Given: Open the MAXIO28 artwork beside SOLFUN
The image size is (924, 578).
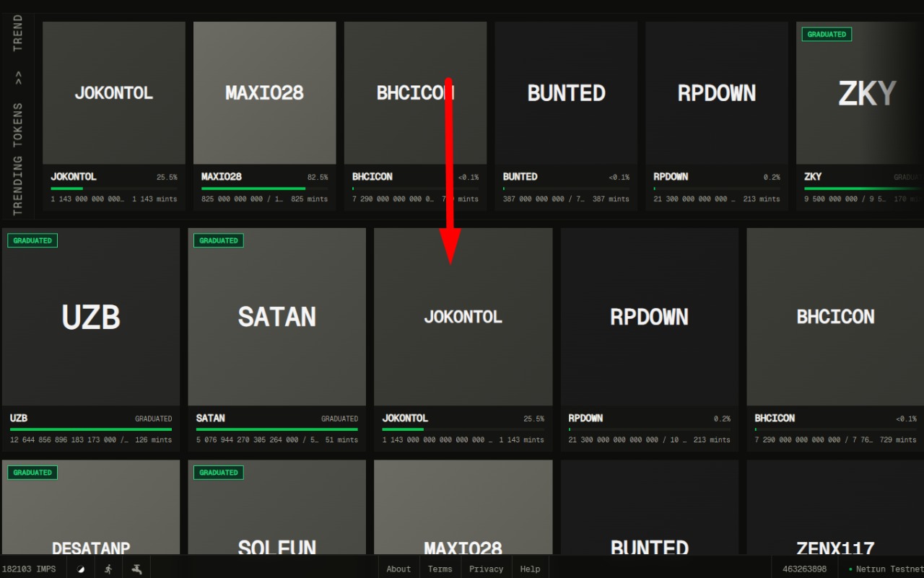Looking at the screenshot, I should [x=463, y=507].
